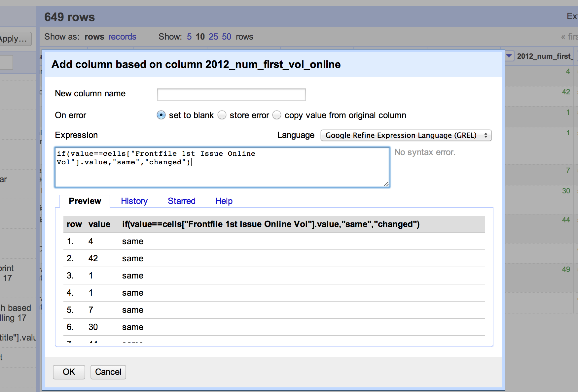Open the Help tab
The height and width of the screenshot is (392, 578).
[224, 201]
